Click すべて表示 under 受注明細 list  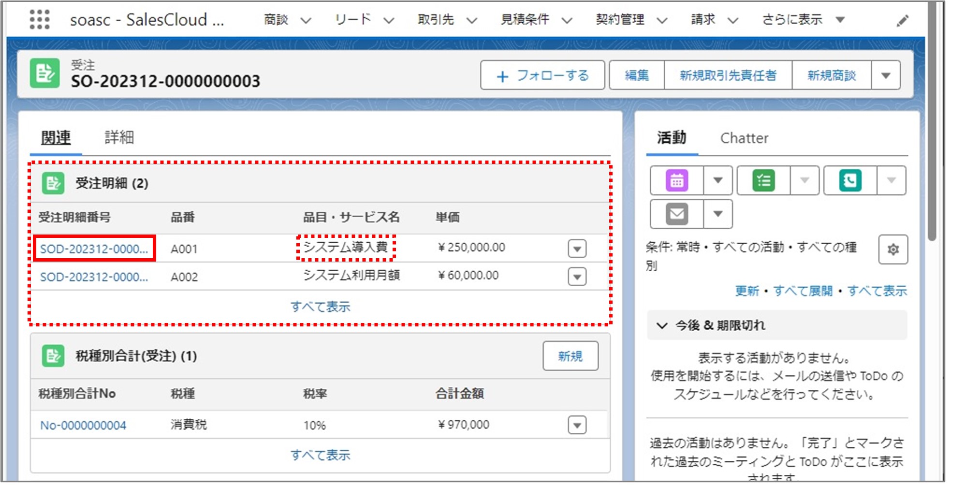click(x=320, y=307)
